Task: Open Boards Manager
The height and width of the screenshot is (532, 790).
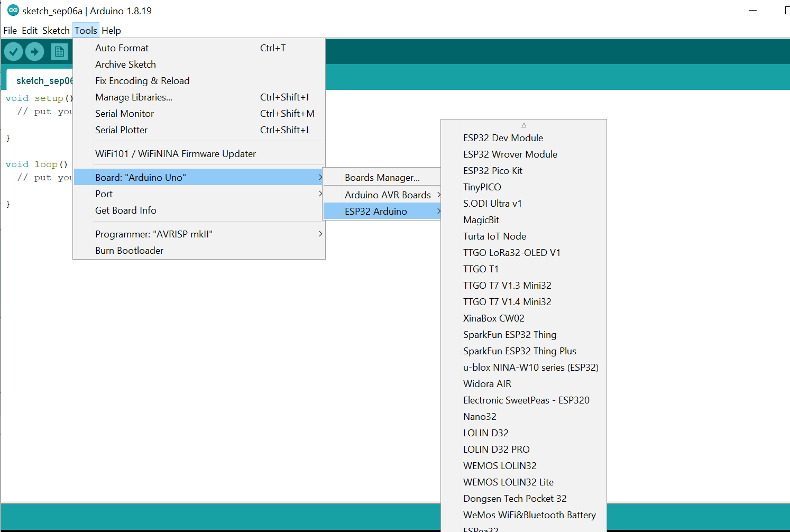Action: [382, 177]
